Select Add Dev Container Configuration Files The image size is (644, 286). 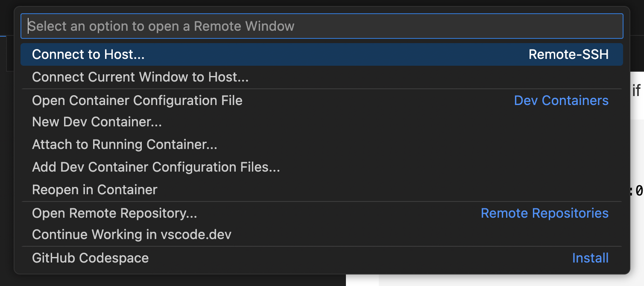[x=156, y=167]
